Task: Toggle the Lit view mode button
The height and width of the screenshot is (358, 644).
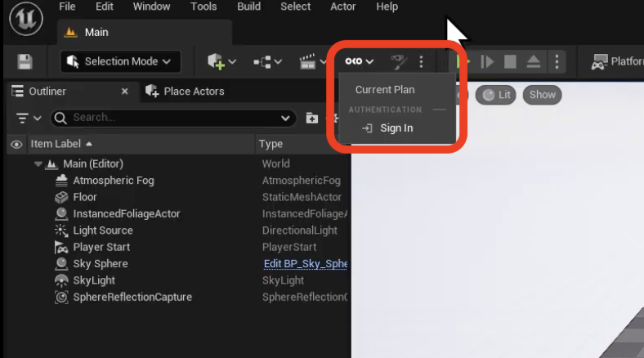Action: tap(497, 95)
